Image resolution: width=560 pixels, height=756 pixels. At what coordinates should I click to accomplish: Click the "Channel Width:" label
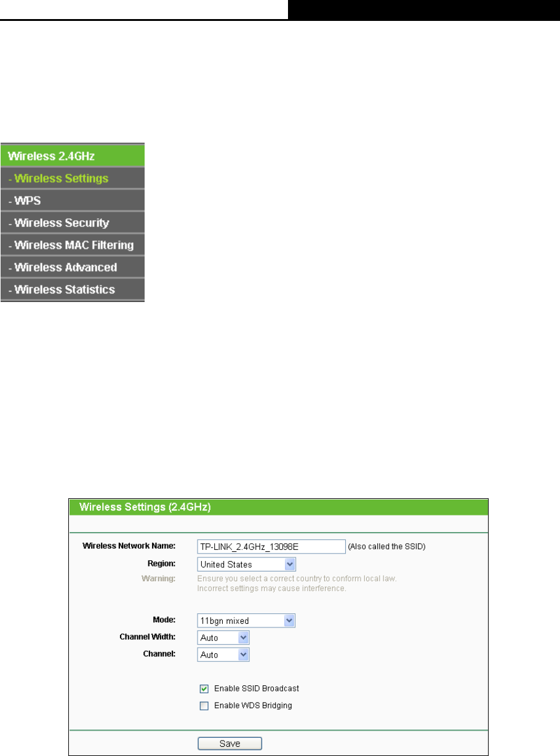coord(147,637)
